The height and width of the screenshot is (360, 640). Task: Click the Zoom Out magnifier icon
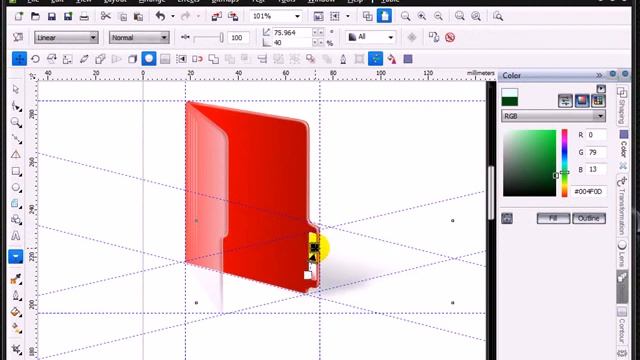438,16
